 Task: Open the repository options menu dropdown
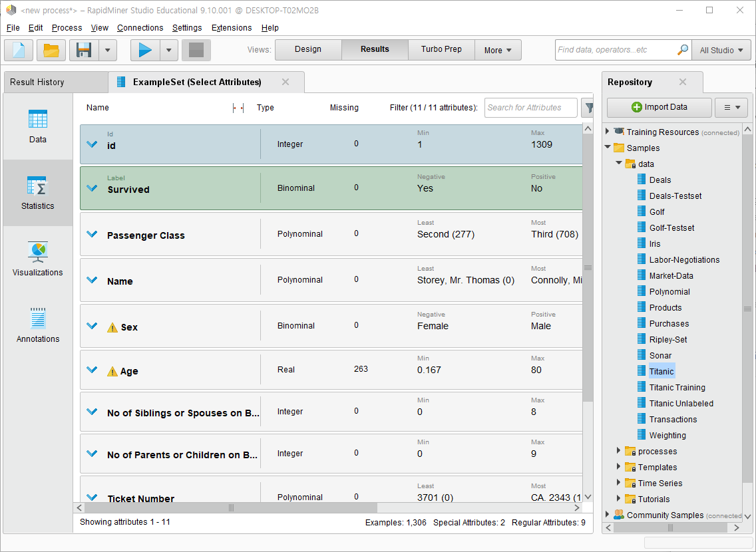(x=731, y=108)
